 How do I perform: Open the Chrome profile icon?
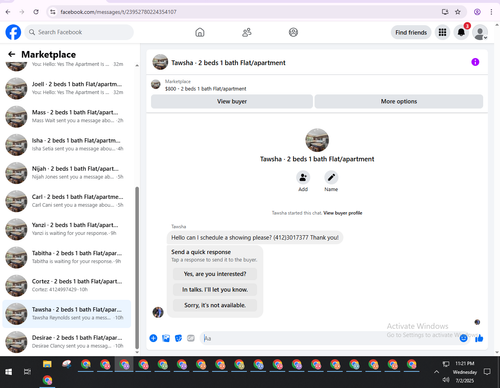tap(477, 12)
